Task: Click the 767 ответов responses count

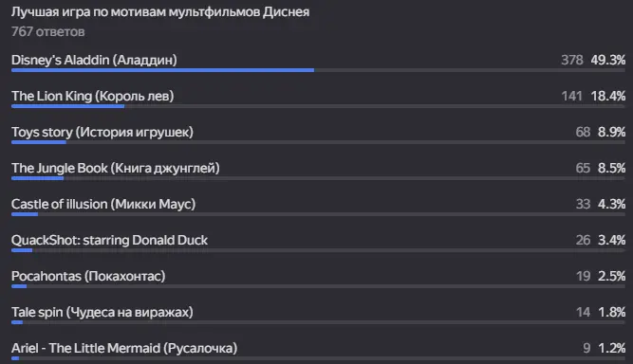Action: 48,31
